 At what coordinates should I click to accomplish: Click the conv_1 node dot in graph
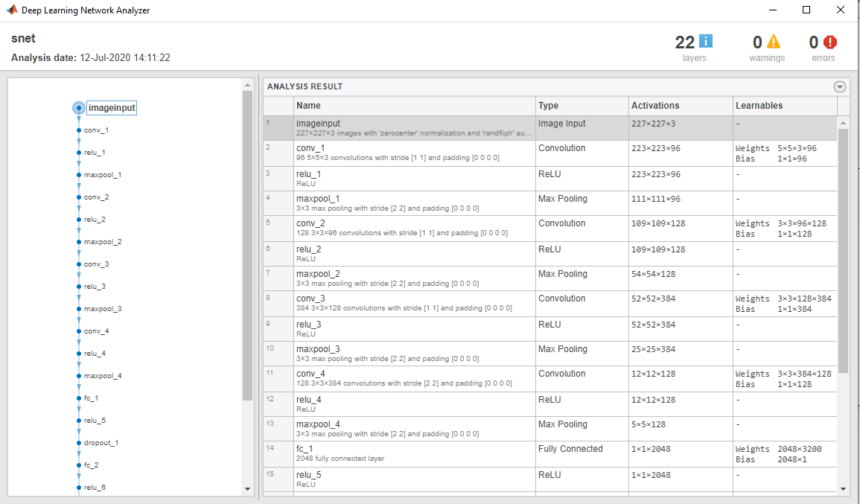click(x=79, y=130)
